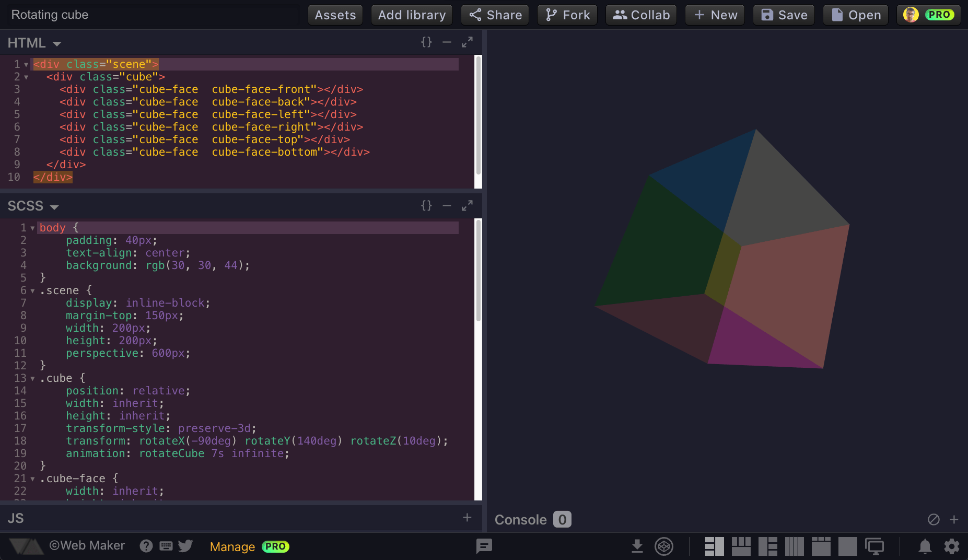This screenshot has height=560, width=968.
Task: Clear the console output
Action: click(x=934, y=520)
